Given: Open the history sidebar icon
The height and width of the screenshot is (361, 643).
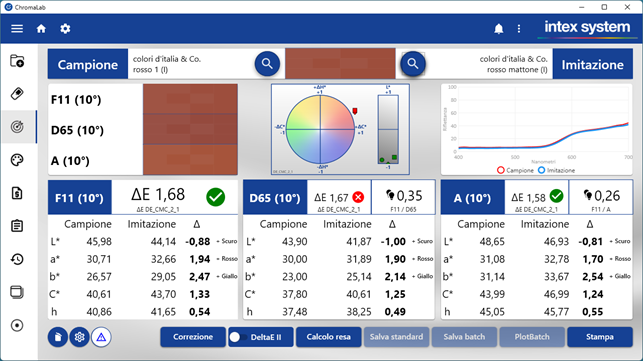Looking at the screenshot, I should tap(17, 259).
